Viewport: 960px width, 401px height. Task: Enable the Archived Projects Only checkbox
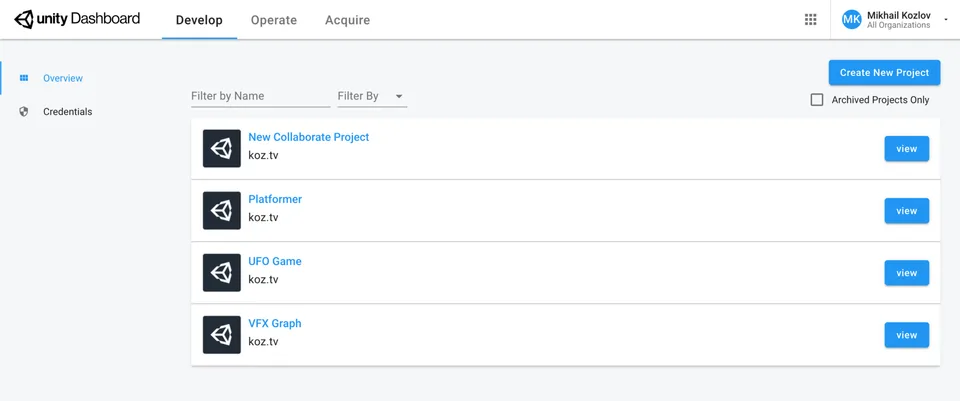817,100
